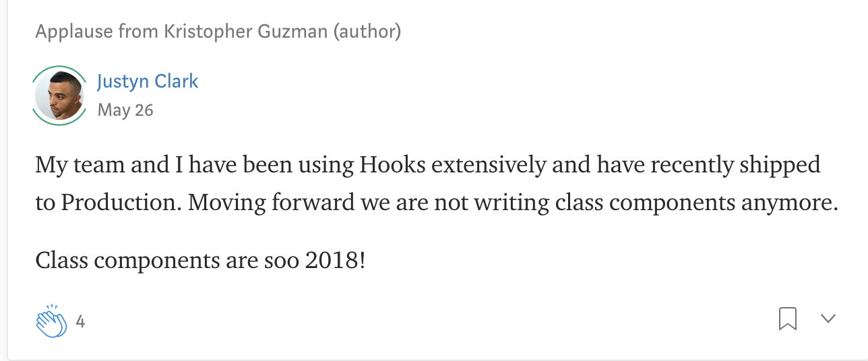Click the Kristopher Guzman name in header
The width and height of the screenshot is (868, 361).
(245, 31)
